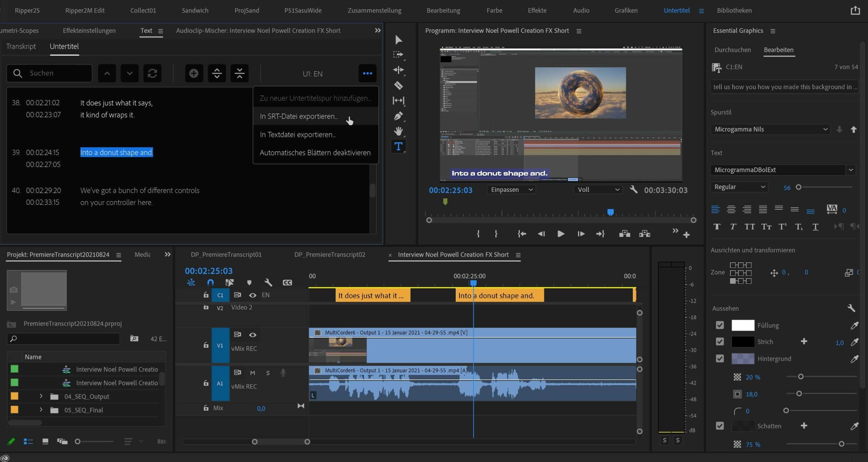This screenshot has width=868, height=462.
Task: Click the split caption segment icon
Action: pos(217,73)
